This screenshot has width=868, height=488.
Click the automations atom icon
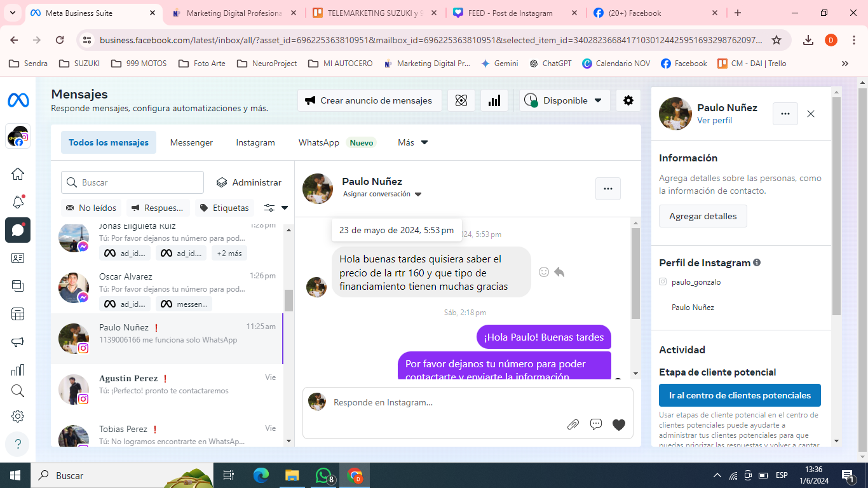(x=461, y=100)
